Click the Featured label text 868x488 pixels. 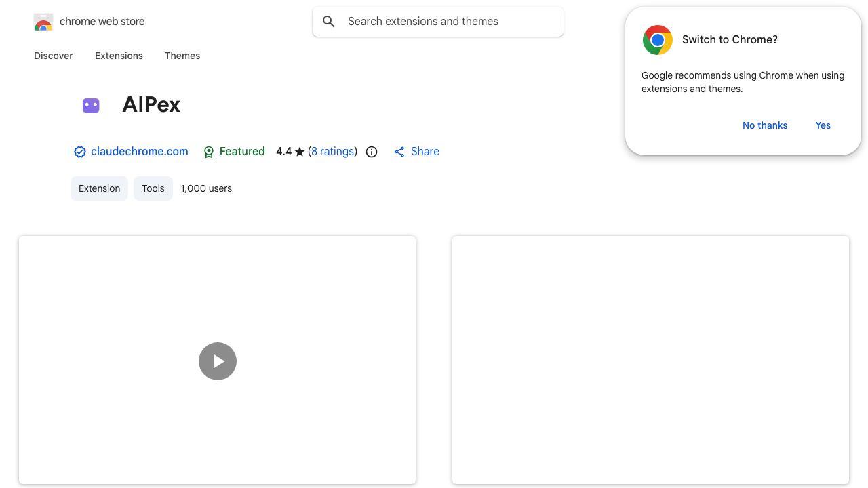(x=242, y=152)
